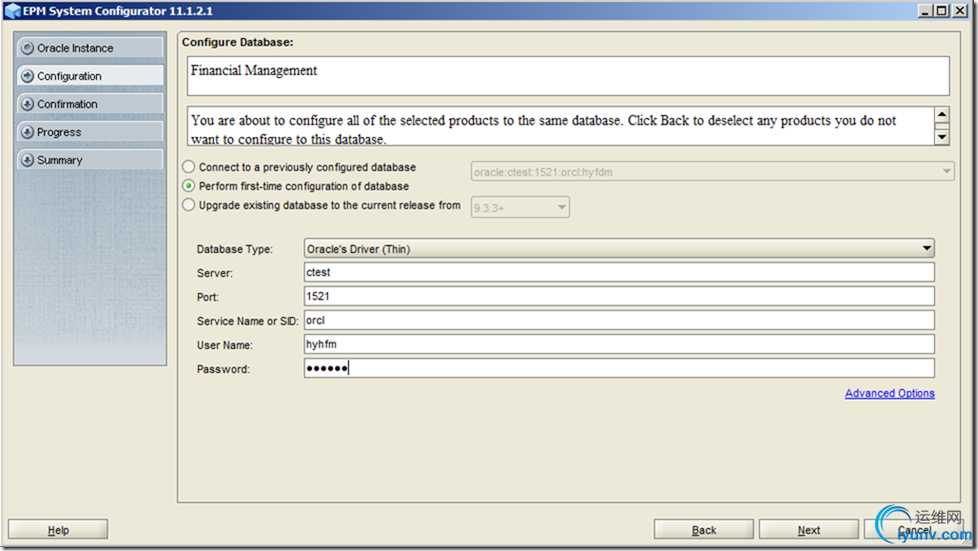Viewport: 978px width, 551px height.
Task: Click the Configuration step arrow icon
Action: pos(27,76)
